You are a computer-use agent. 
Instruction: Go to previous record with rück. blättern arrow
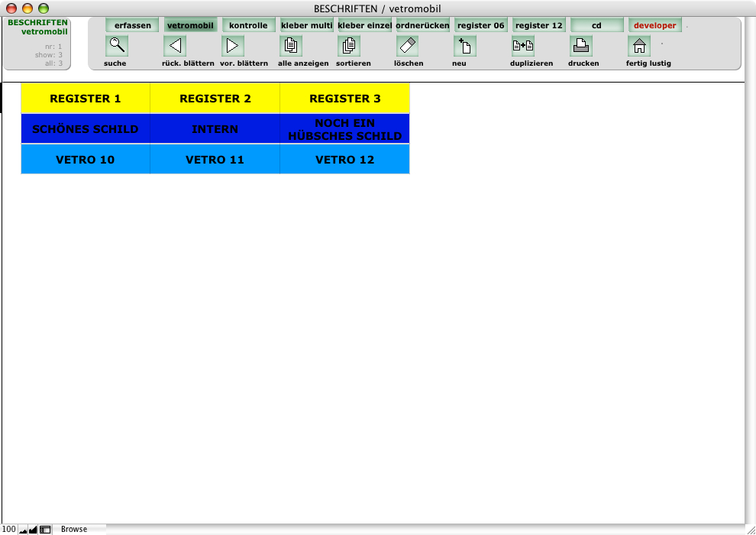click(175, 46)
